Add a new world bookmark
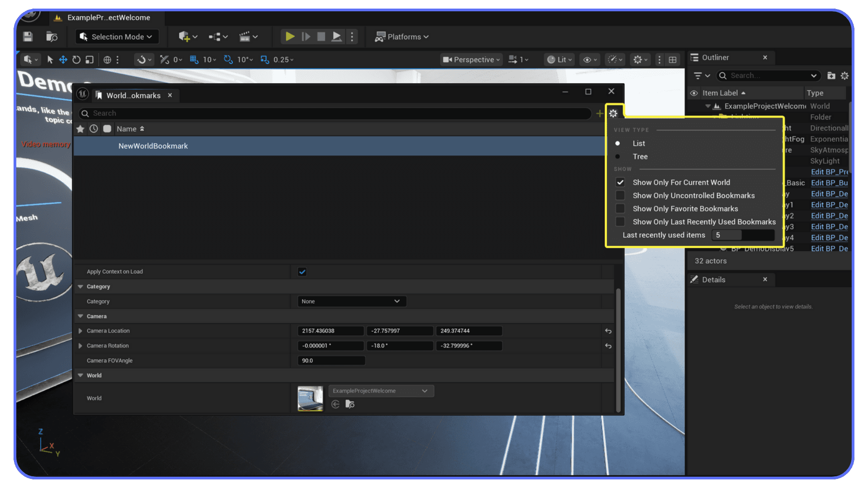The height and width of the screenshot is (488, 868). click(x=599, y=113)
